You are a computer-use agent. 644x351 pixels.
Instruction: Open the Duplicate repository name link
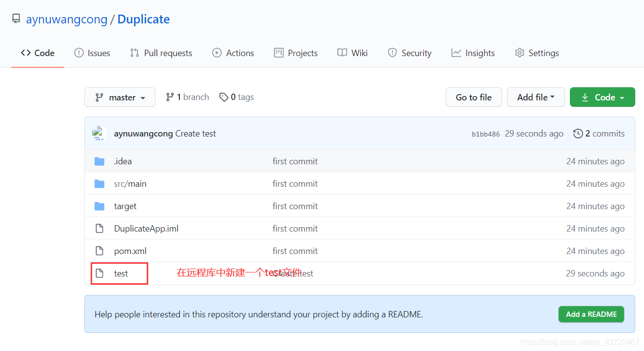[144, 19]
